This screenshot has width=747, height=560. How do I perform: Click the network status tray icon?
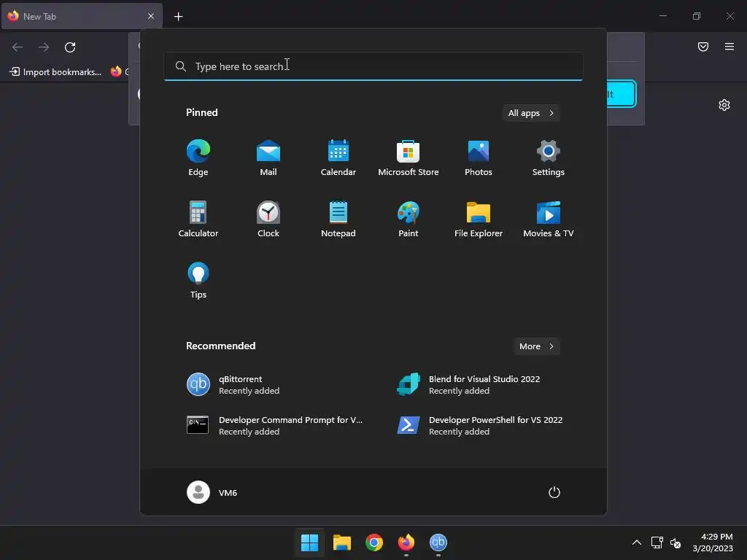click(x=657, y=542)
